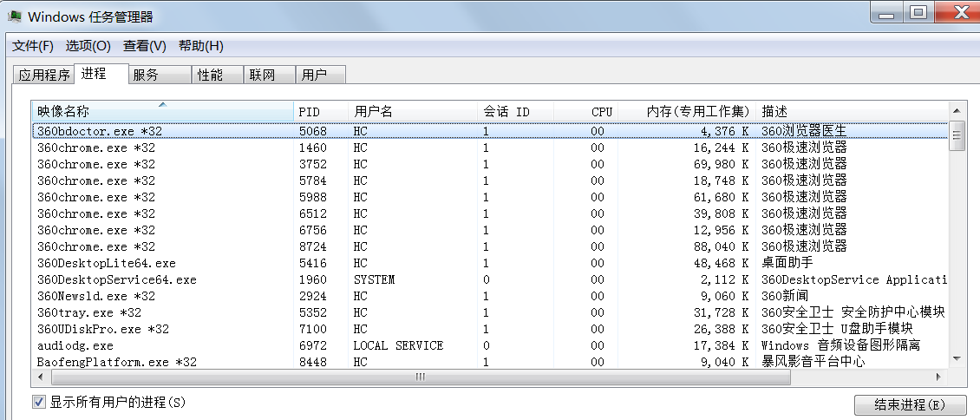Screen dimensions: 980x420
Task: Sort by 描述 column header
Action: point(852,111)
